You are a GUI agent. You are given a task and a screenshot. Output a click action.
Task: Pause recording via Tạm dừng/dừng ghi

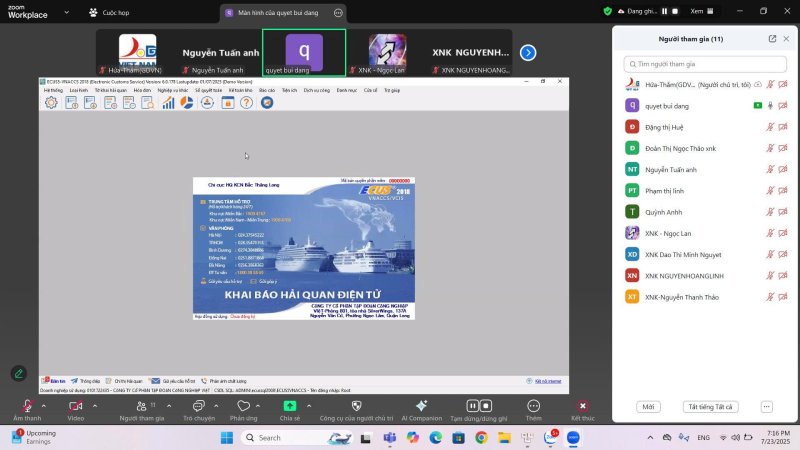click(x=478, y=406)
